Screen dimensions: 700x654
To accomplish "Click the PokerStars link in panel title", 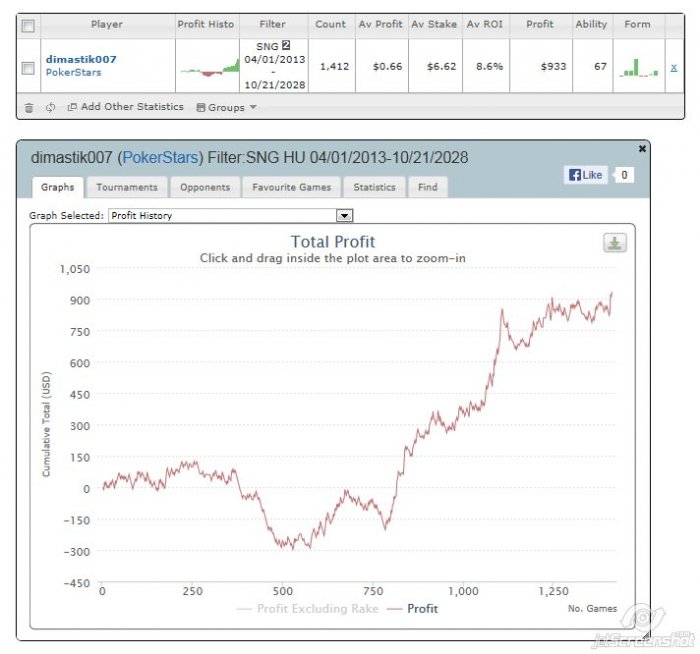I will click(x=160, y=158).
